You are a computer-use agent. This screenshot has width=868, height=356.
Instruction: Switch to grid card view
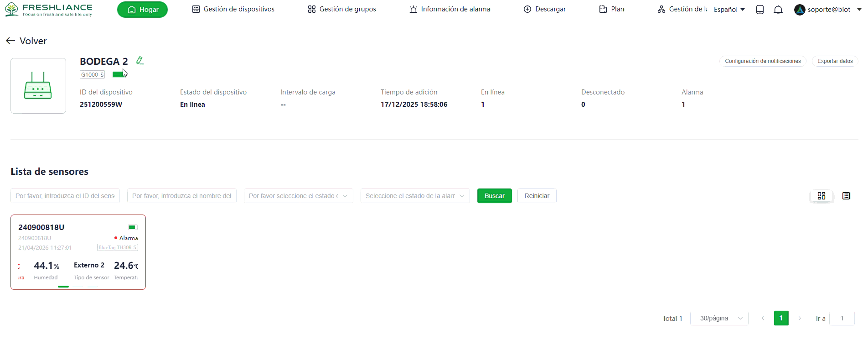(821, 196)
